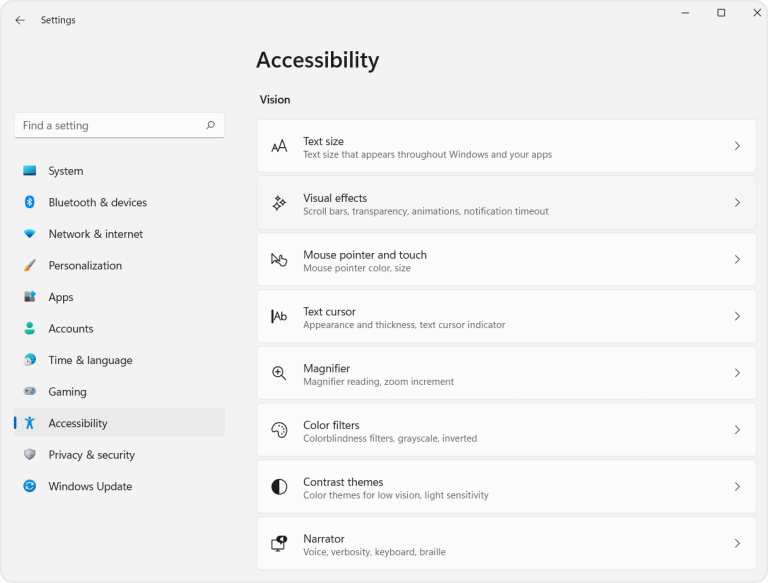Click the Accounts person icon

pyautogui.click(x=29, y=328)
